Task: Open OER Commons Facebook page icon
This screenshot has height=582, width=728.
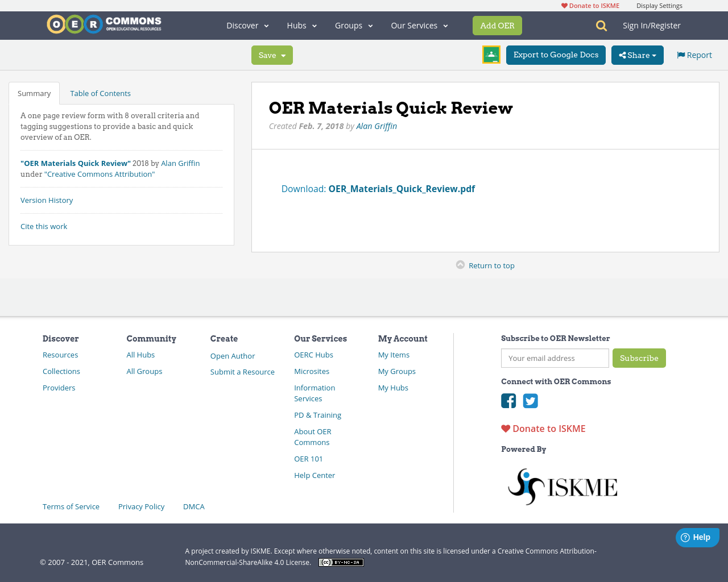Action: [x=508, y=401]
